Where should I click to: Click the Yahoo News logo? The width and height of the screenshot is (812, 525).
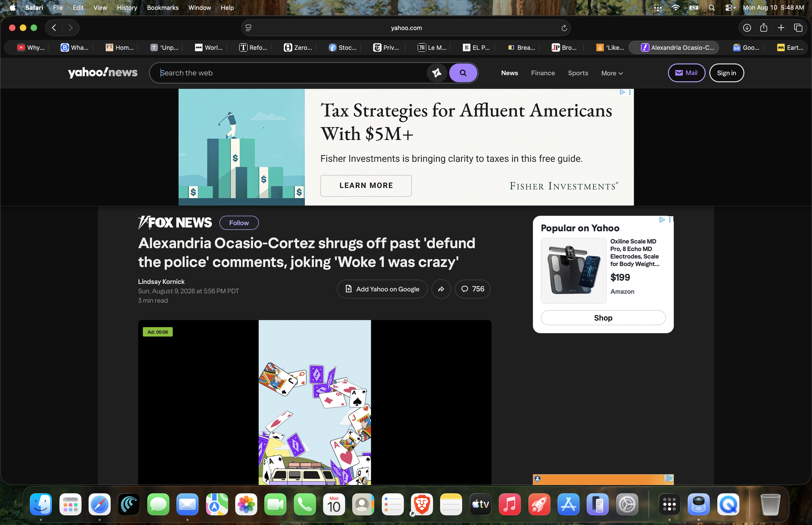[x=103, y=72]
